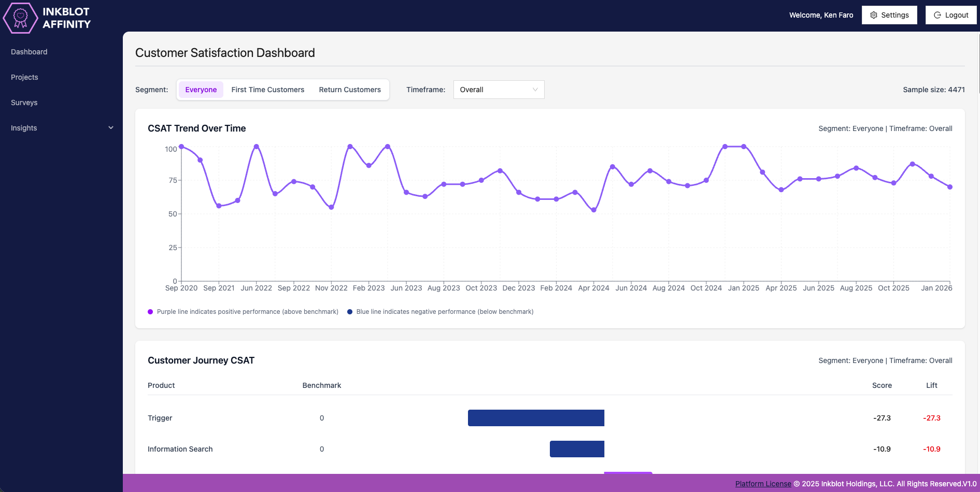Click the gear icon in Settings button
980x492 pixels.
874,15
